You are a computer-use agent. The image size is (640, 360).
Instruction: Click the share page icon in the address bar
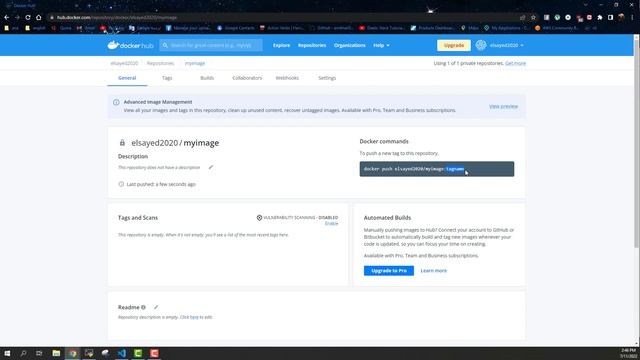click(x=522, y=18)
